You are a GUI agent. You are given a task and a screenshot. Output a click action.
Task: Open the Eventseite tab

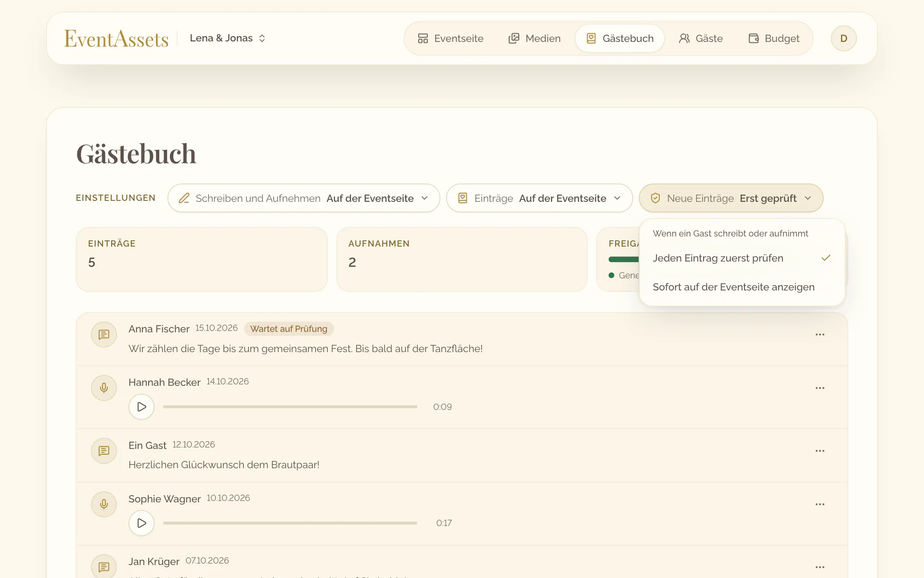click(450, 39)
